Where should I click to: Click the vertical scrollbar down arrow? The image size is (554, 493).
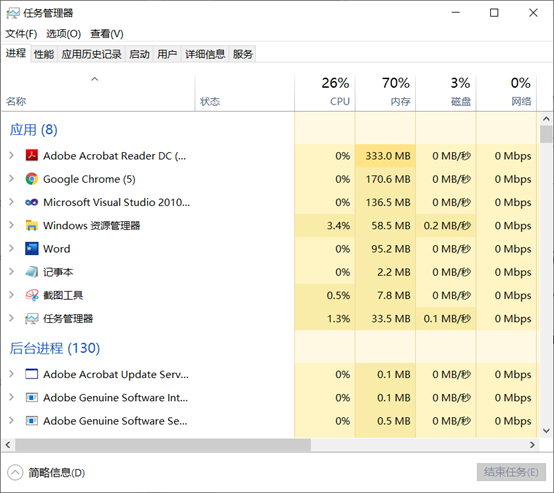pyautogui.click(x=546, y=430)
